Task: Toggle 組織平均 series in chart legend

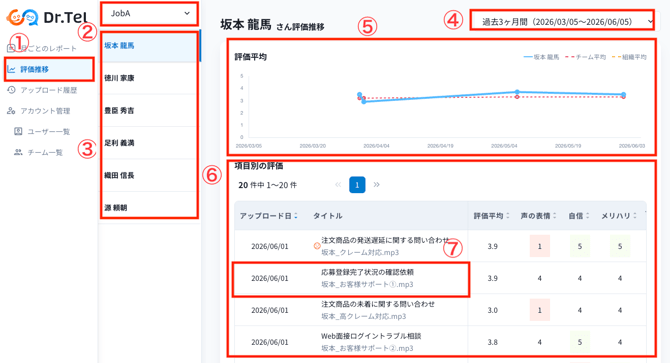Action: pos(629,57)
